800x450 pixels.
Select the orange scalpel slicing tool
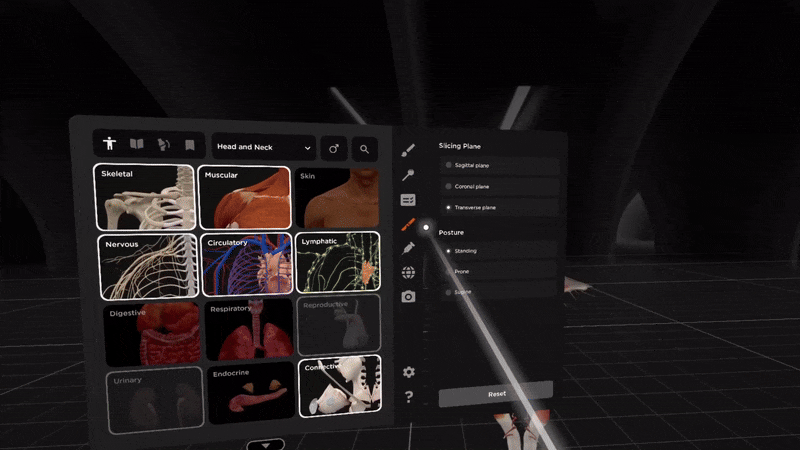click(x=408, y=224)
